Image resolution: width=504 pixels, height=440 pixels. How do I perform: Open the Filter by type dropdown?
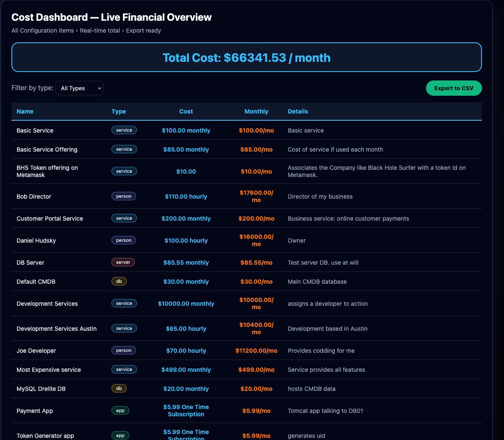click(80, 88)
